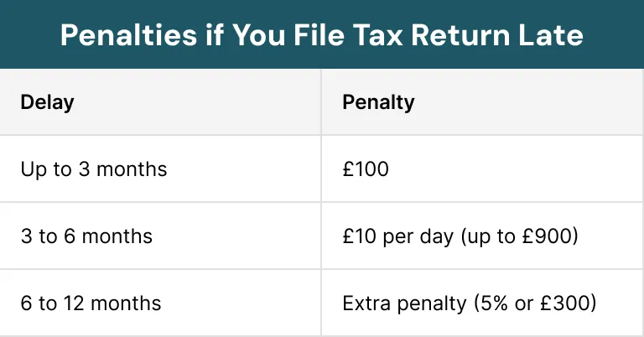The width and height of the screenshot is (644, 337).
Task: Click the '3 to 6 months' cell
Action: (86, 236)
